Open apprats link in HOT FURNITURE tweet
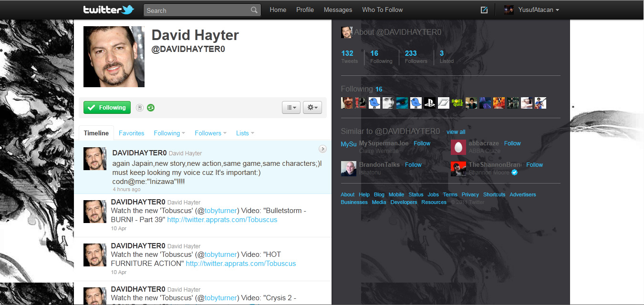The width and height of the screenshot is (644, 305). click(x=241, y=264)
